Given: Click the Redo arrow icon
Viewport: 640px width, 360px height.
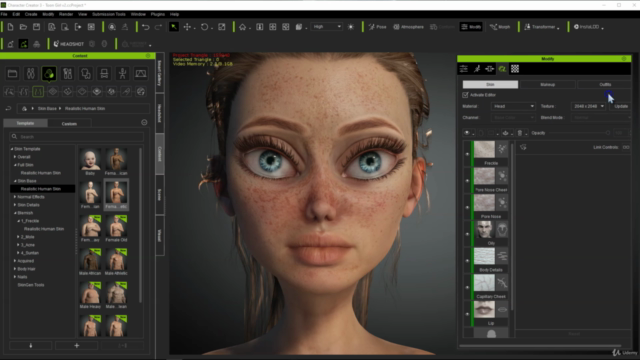Looking at the screenshot, I should pyautogui.click(x=158, y=27).
